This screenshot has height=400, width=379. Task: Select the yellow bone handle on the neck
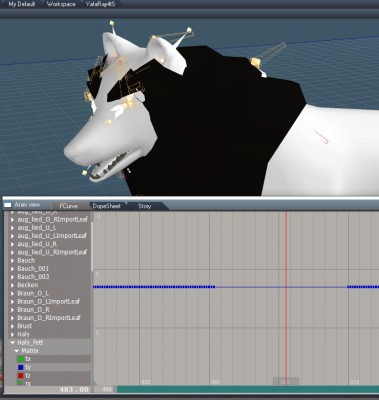tap(255, 62)
